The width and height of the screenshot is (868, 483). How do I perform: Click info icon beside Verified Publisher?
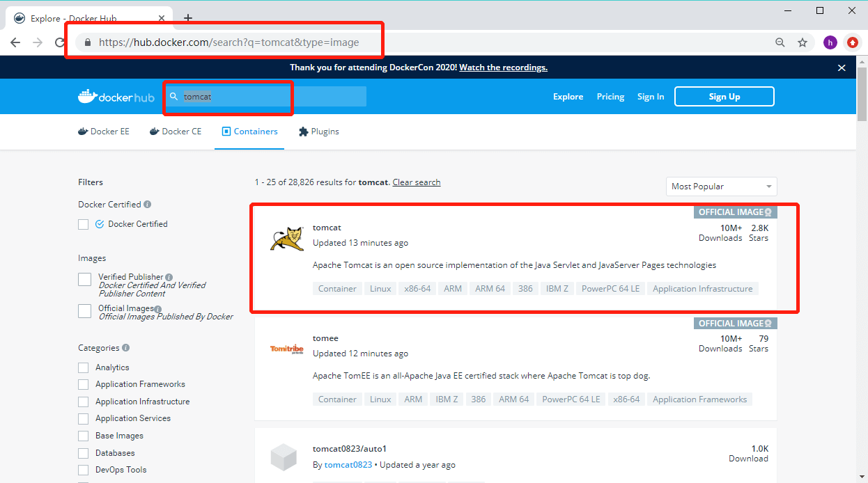coord(169,277)
